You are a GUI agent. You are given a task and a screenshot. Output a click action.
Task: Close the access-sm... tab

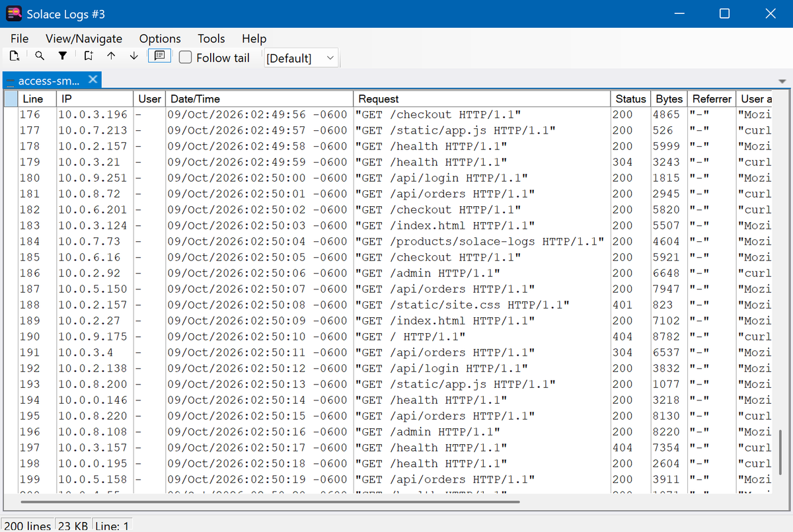(x=93, y=79)
